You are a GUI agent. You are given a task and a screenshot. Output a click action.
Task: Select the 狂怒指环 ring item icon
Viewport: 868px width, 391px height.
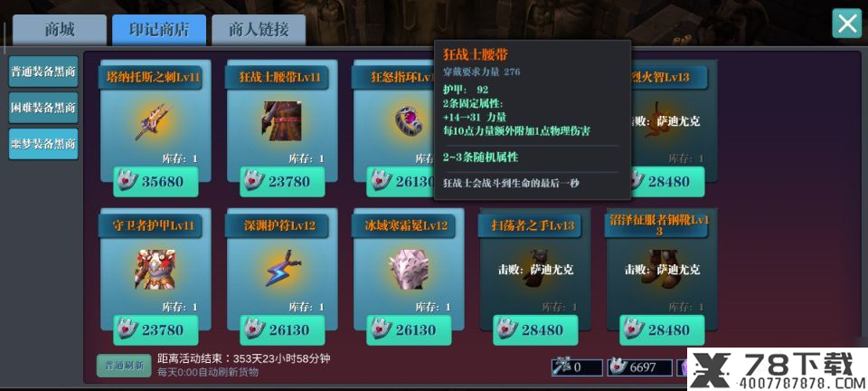point(408,121)
